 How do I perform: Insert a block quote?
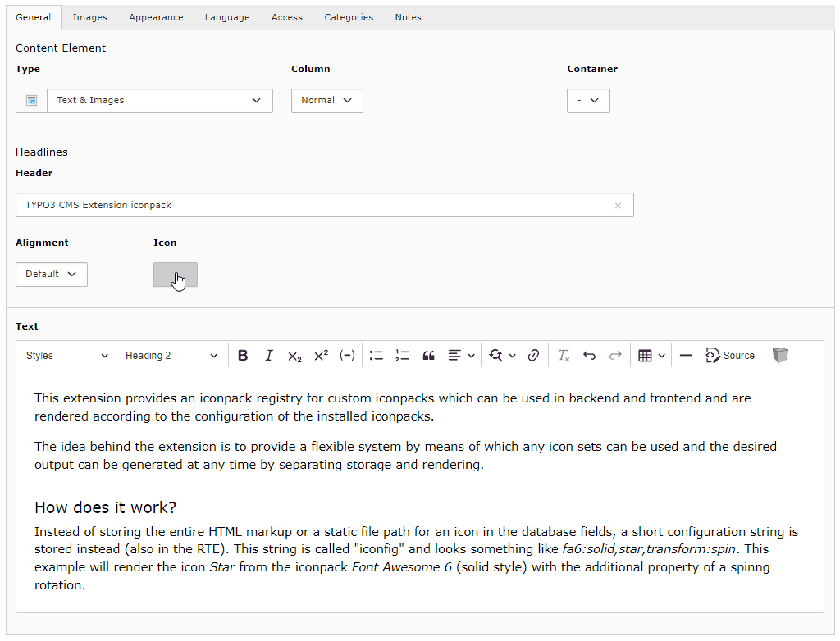pos(428,356)
